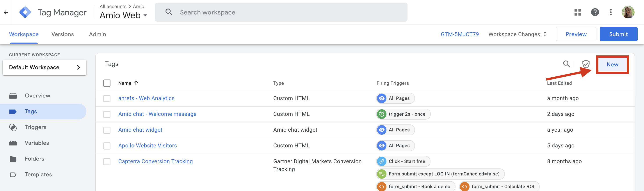Sort tags by Name column arrow
The height and width of the screenshot is (191, 644).
click(136, 83)
